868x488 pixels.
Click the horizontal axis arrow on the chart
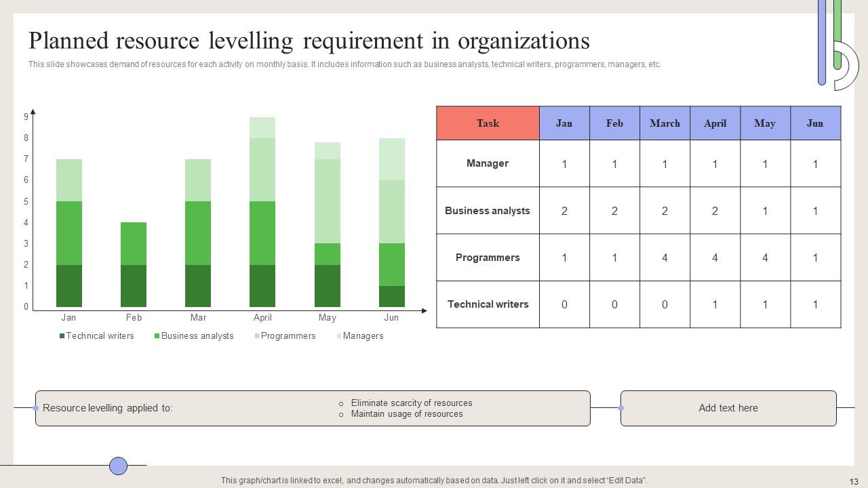coord(424,310)
